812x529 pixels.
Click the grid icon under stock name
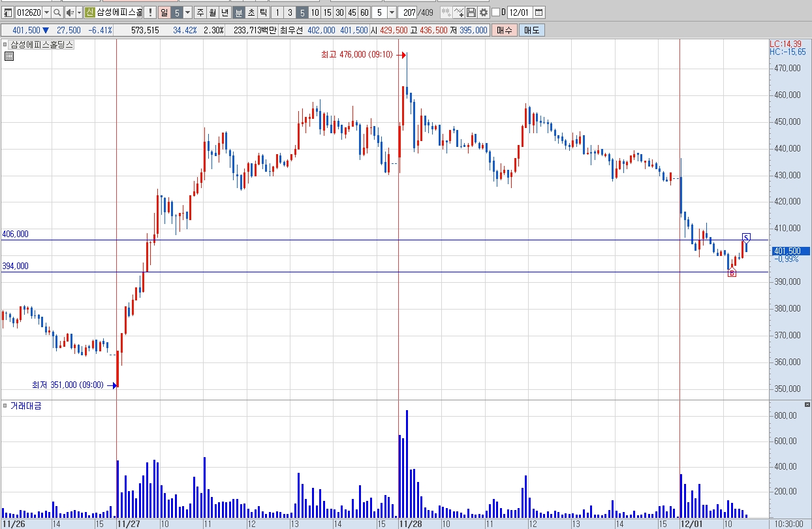coord(8,56)
